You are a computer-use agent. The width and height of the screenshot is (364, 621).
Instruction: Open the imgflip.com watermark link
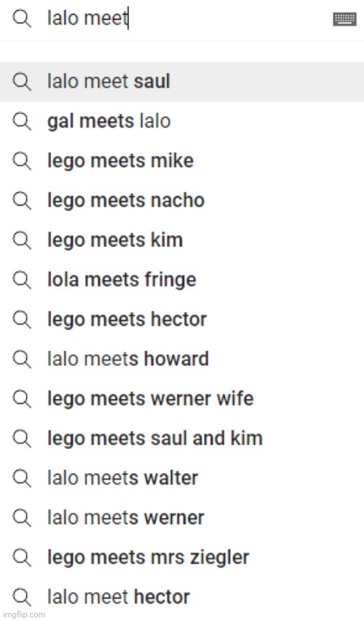[23, 614]
